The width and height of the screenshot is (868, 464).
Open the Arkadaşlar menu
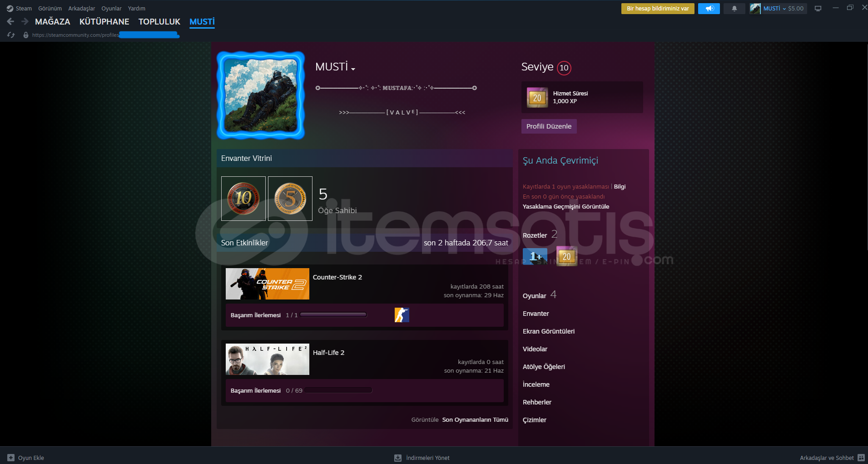[82, 9]
